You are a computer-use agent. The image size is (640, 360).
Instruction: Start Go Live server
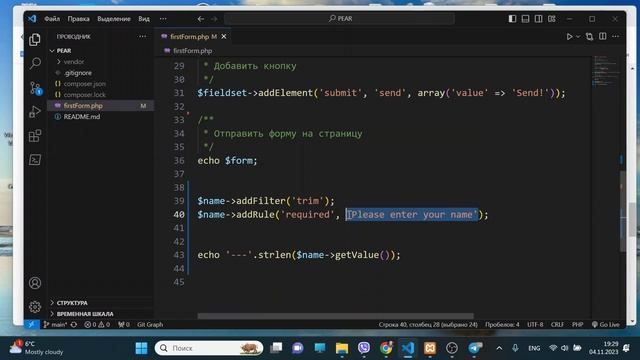pyautogui.click(x=606, y=324)
